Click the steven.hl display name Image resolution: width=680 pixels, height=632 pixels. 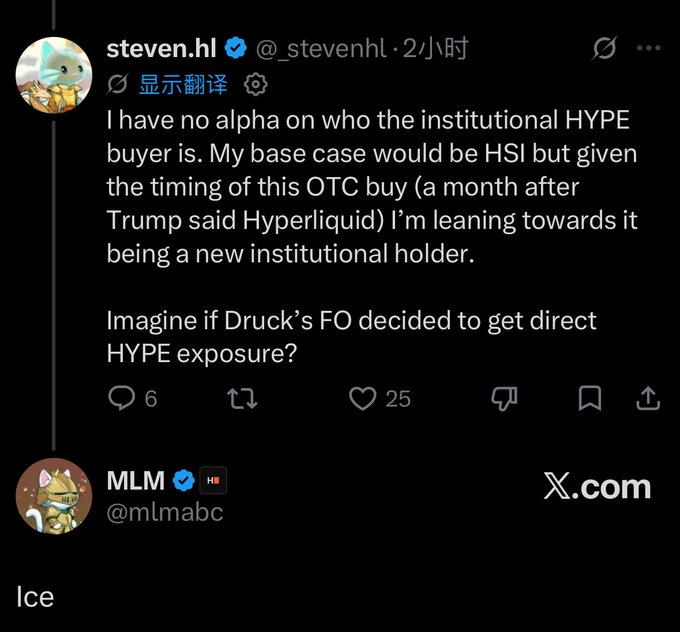(161, 48)
